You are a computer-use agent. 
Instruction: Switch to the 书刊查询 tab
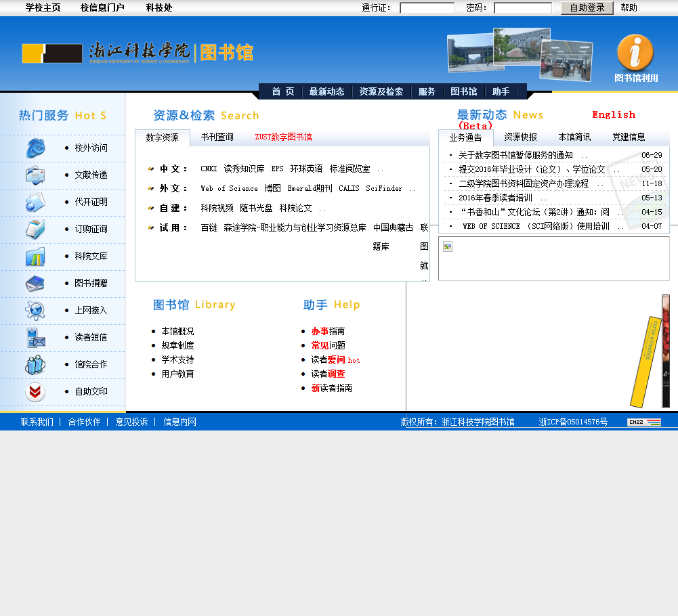coord(217,137)
